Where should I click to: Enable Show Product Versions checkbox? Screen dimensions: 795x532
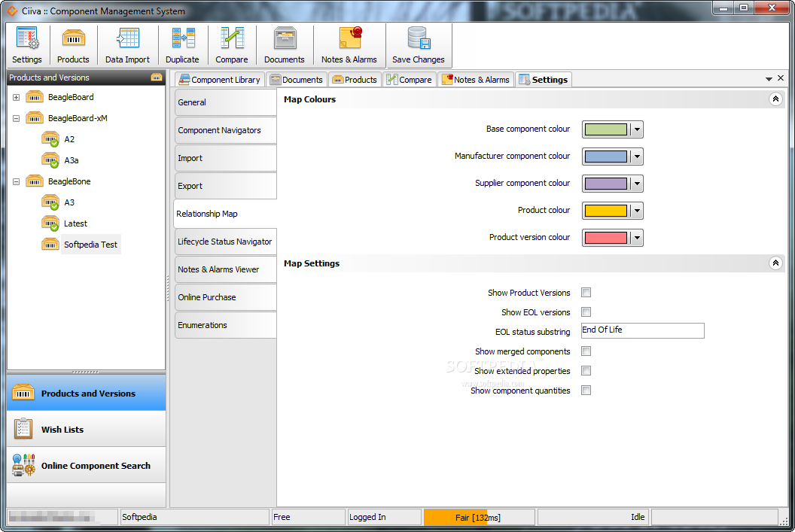pyautogui.click(x=586, y=293)
